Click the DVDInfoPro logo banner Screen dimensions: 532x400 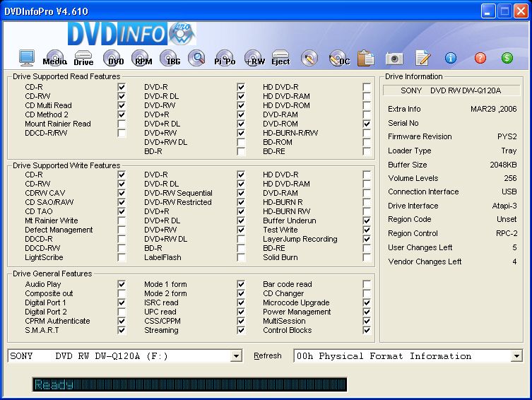131,34
